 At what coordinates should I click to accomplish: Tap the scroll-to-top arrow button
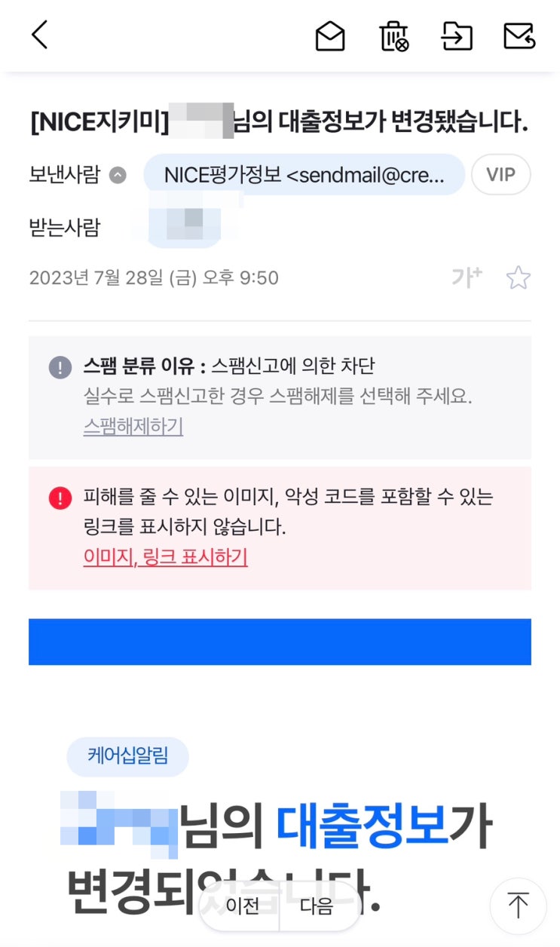518,906
